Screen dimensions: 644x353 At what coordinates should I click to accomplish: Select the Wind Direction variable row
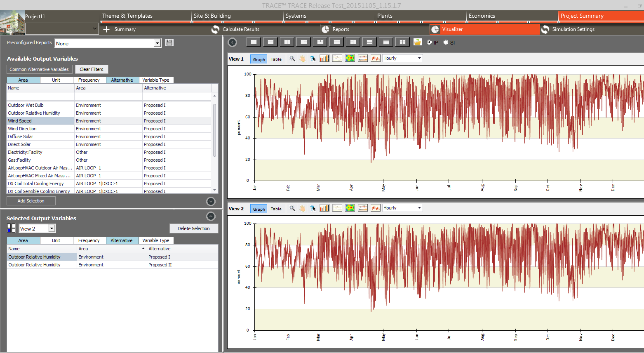(x=22, y=129)
